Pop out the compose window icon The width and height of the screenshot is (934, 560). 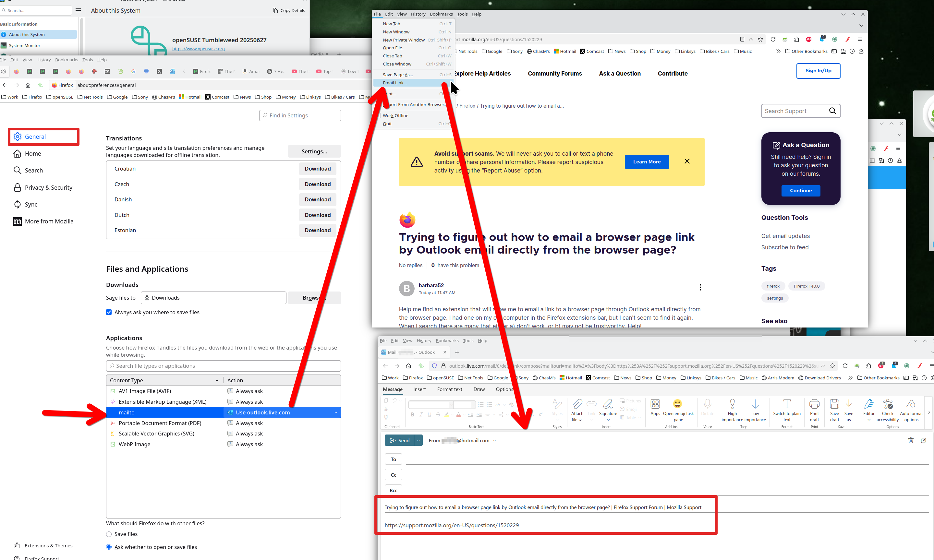(923, 440)
